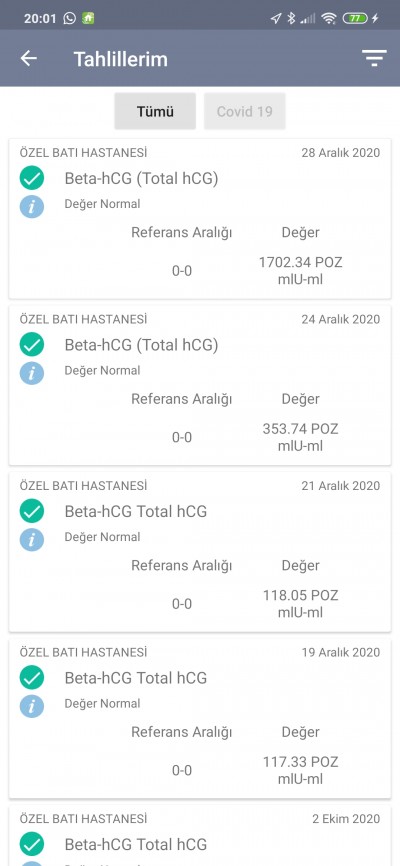Screen dimensions: 400x866
Task: Tap green checkmark on 2 Ekim 2020 result
Action: pyautogui.click(x=32, y=844)
